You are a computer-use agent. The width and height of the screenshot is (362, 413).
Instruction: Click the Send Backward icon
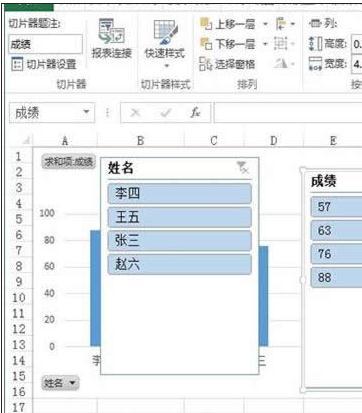(x=206, y=44)
